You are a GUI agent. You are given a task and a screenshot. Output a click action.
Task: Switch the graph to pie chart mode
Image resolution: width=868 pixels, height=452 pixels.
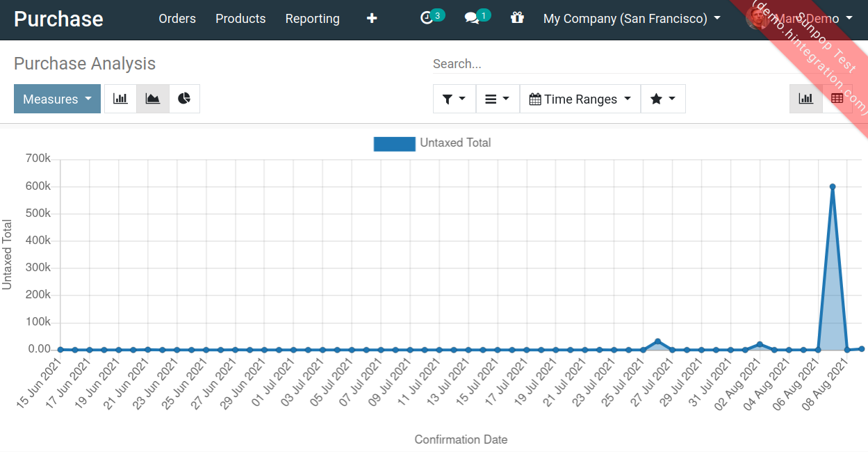[x=184, y=99]
